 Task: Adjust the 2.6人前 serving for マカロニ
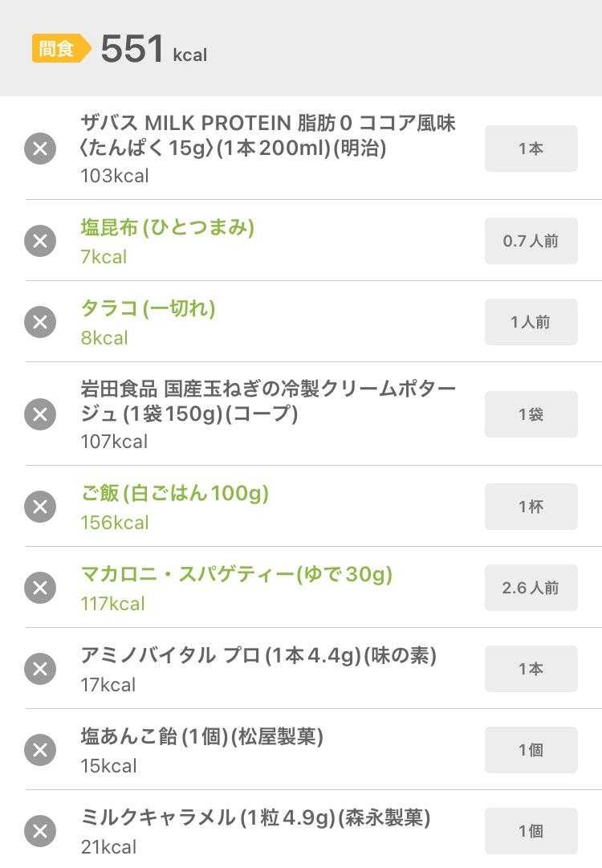tap(531, 588)
